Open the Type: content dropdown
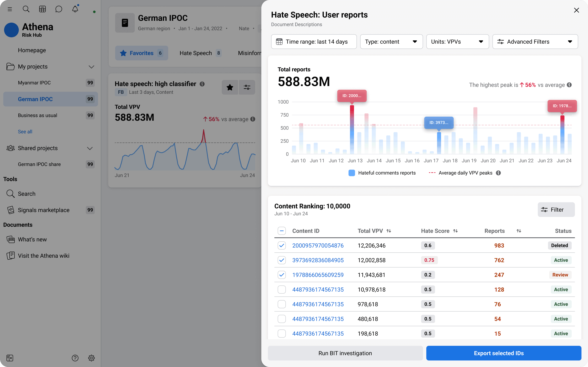 coord(391,42)
